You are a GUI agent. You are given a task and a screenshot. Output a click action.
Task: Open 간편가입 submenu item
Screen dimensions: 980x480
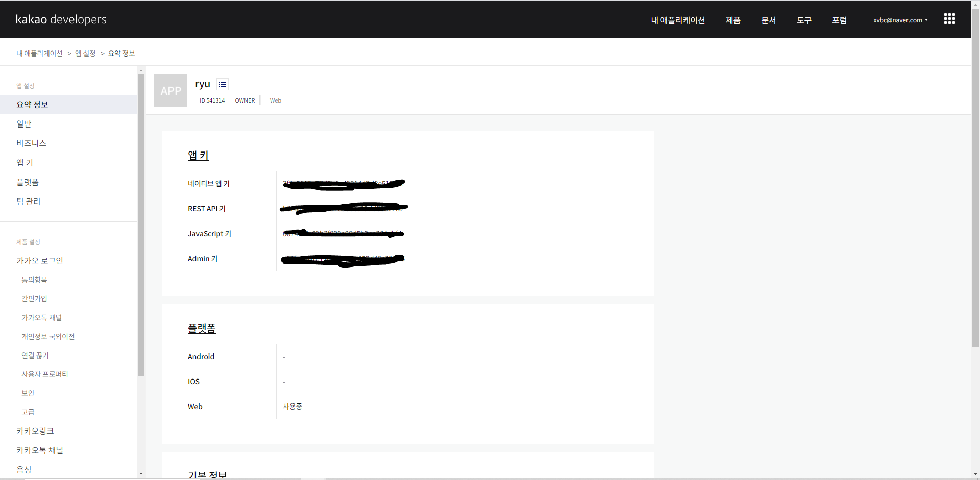pos(34,299)
